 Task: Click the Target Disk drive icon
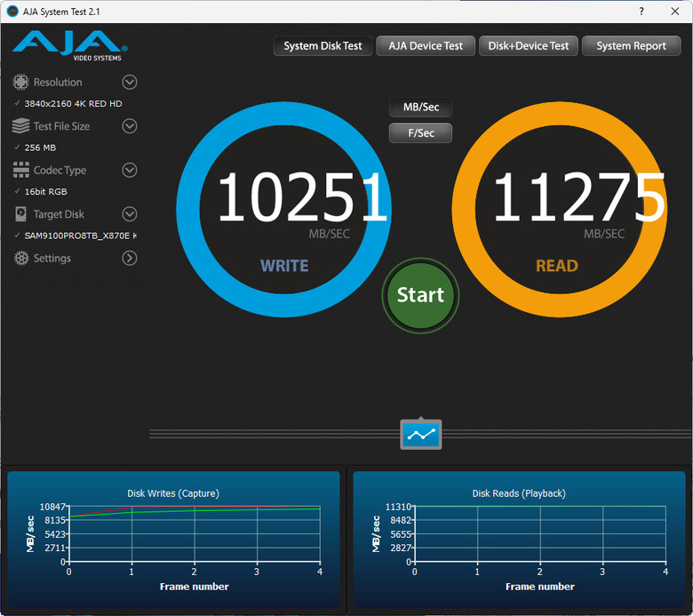pyautogui.click(x=20, y=214)
